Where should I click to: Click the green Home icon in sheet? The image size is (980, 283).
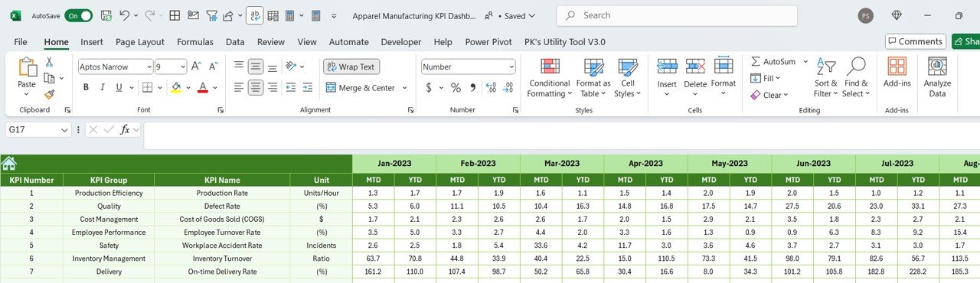[9, 163]
